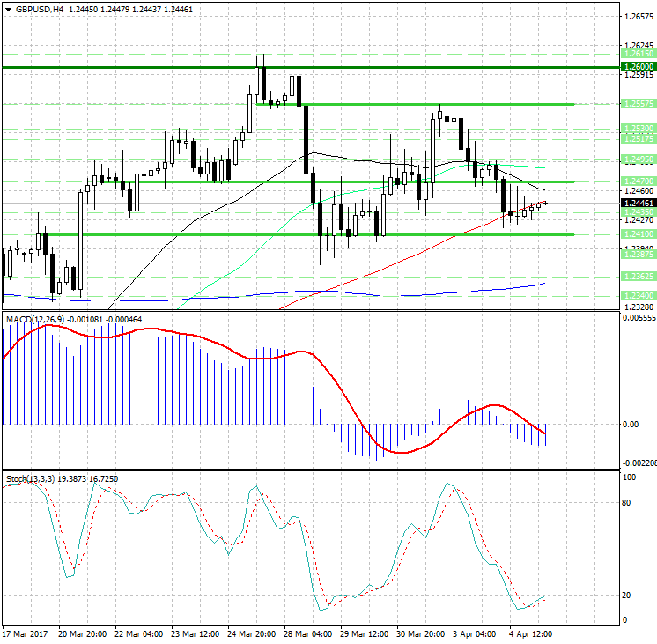
Task: Click the Stoch(13,3,3) indicator label
Action: [31, 478]
